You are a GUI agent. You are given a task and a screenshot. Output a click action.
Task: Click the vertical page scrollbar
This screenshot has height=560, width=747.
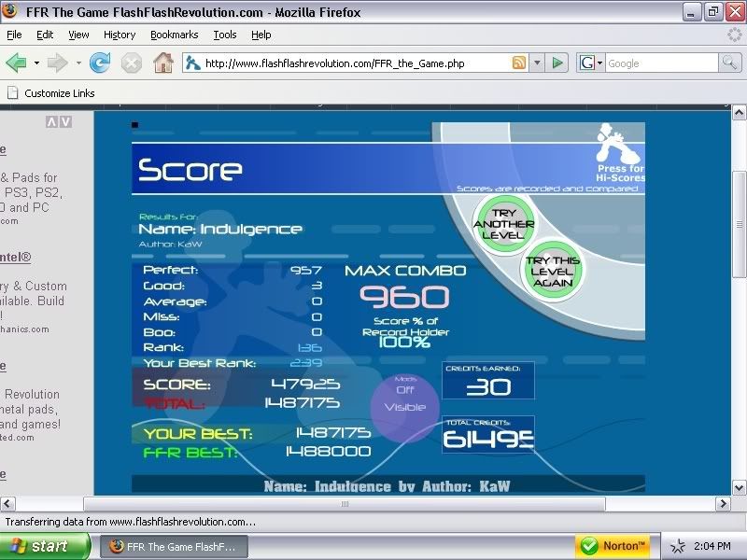[739, 214]
